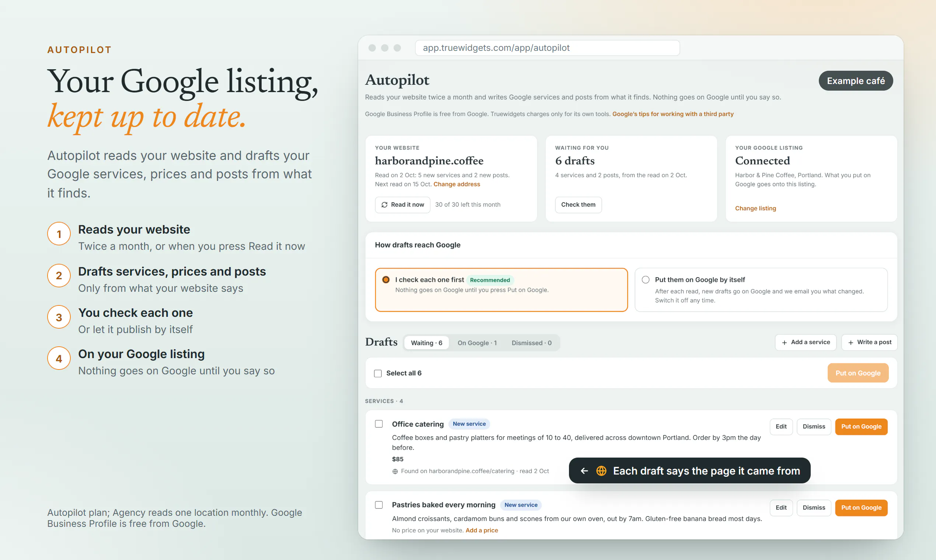Image resolution: width=936 pixels, height=560 pixels.
Task: Click the refresh icon in Read it now
Action: [x=384, y=204]
